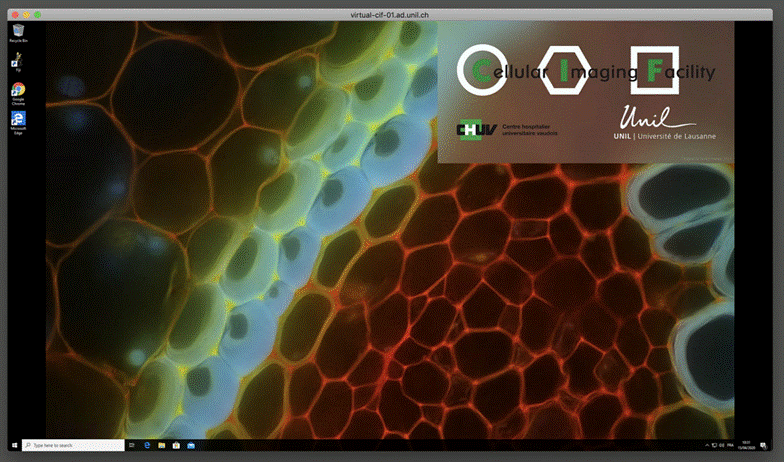The image size is (784, 462).
Task: Click the green fullscreen window button
Action: click(38, 15)
